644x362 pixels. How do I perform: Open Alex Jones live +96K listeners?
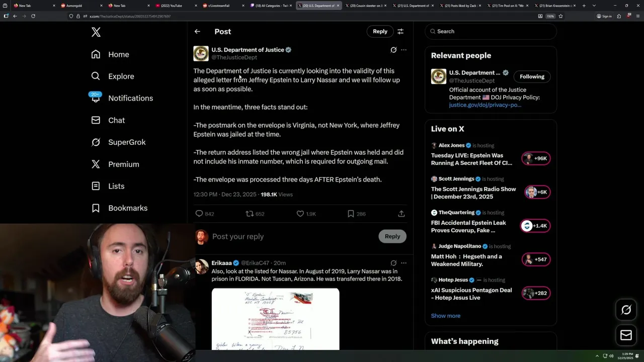click(537, 158)
